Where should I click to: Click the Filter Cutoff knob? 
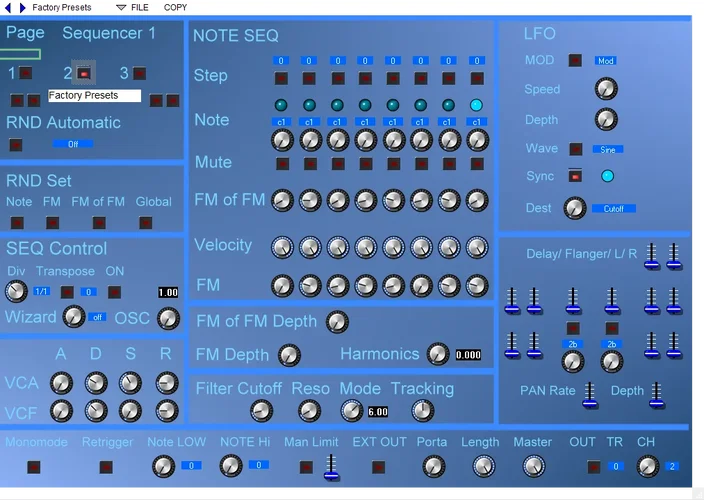(261, 410)
